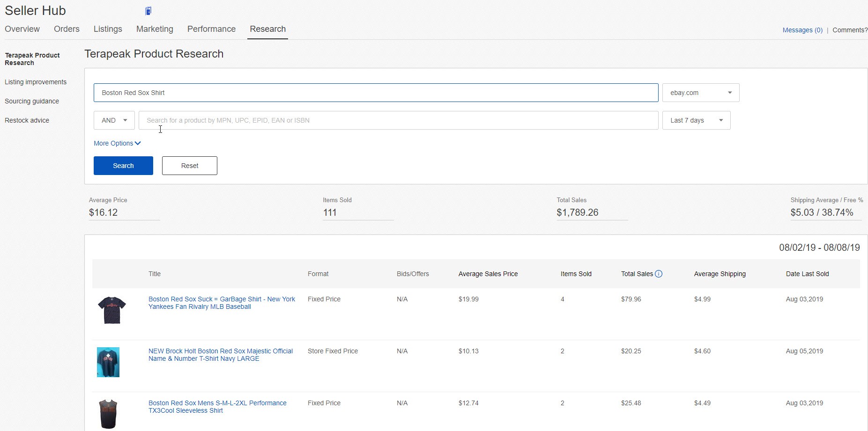Open the TX3Cool Sleeveless Shirt listing title
Image resolution: width=868 pixels, height=431 pixels.
click(x=217, y=407)
